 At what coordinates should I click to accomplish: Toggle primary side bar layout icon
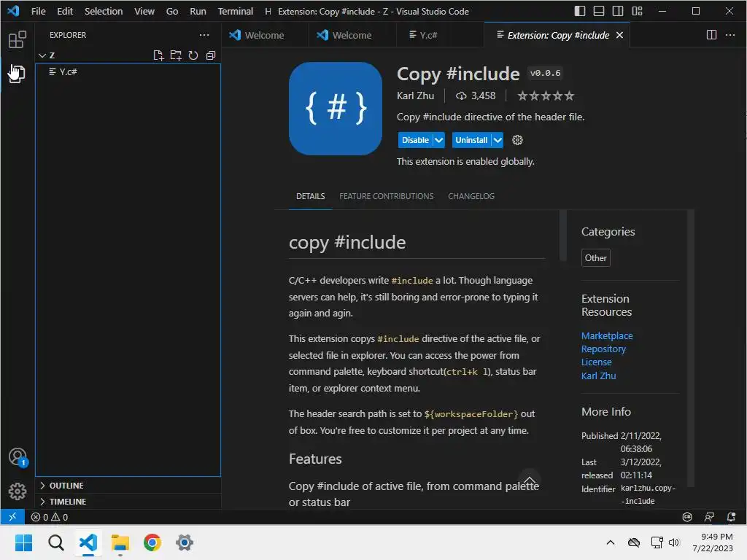click(580, 11)
